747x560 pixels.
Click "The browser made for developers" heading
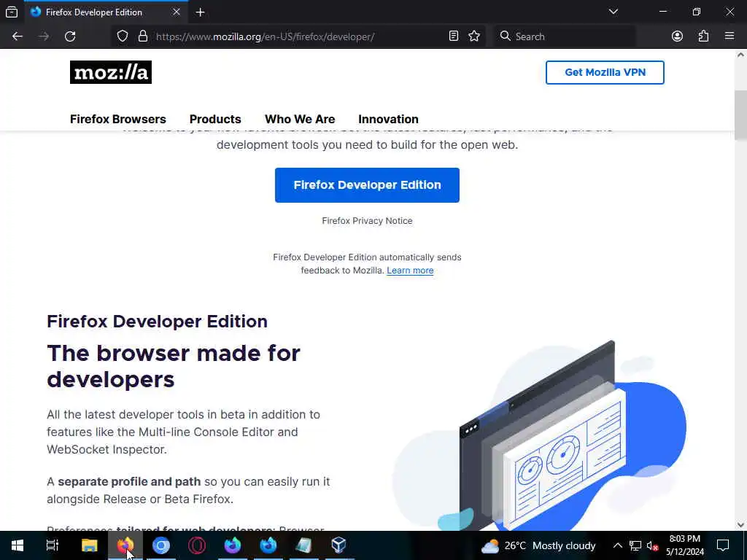click(x=174, y=366)
